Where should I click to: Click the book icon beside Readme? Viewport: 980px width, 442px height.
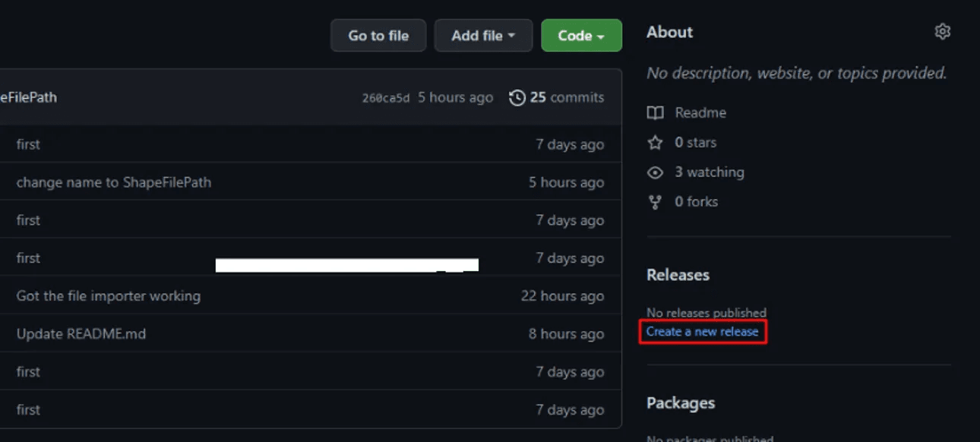(655, 113)
